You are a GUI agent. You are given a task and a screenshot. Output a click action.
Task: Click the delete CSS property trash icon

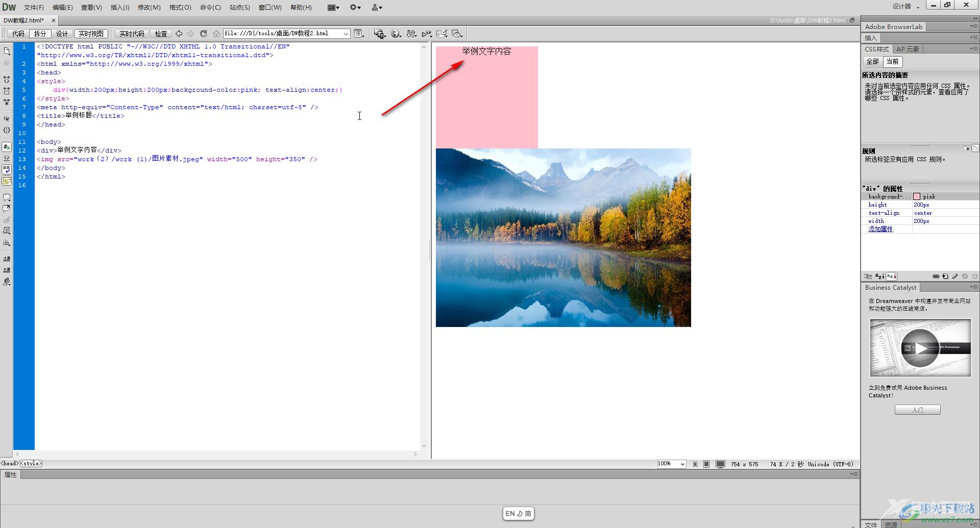click(x=974, y=276)
